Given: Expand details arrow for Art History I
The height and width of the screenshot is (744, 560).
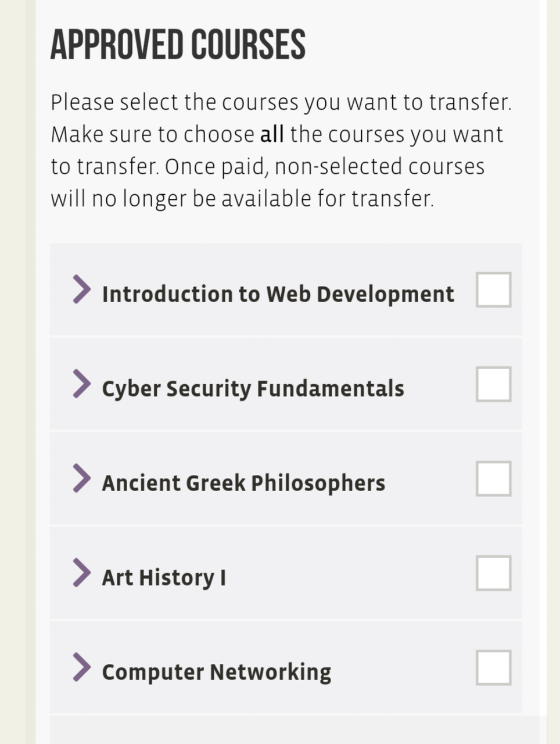Looking at the screenshot, I should pos(82,573).
